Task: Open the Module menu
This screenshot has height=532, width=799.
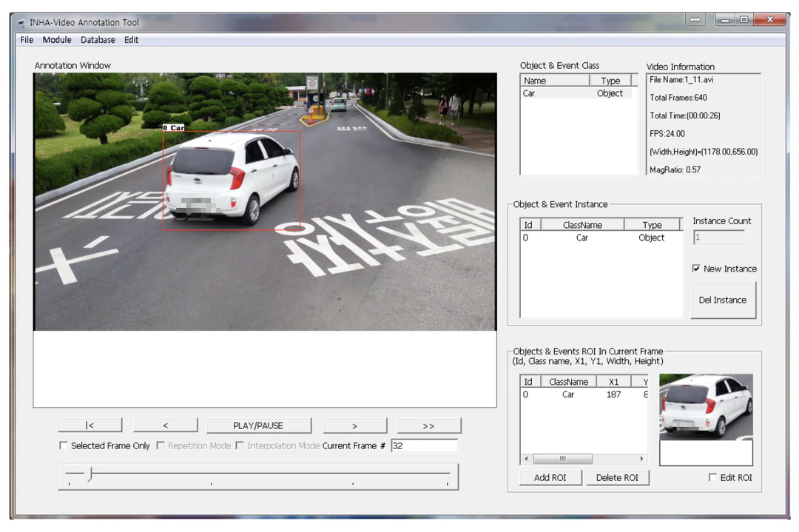Action: click(56, 40)
